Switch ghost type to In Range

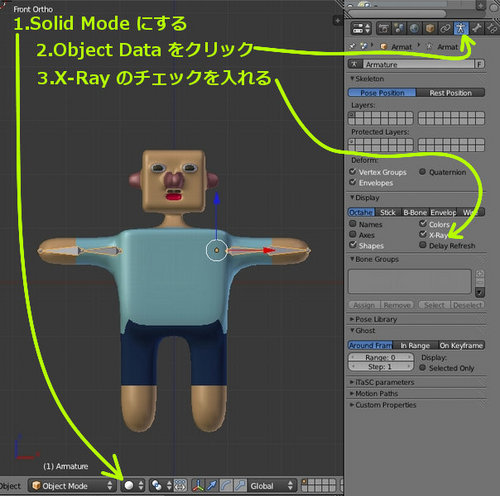[x=415, y=345]
